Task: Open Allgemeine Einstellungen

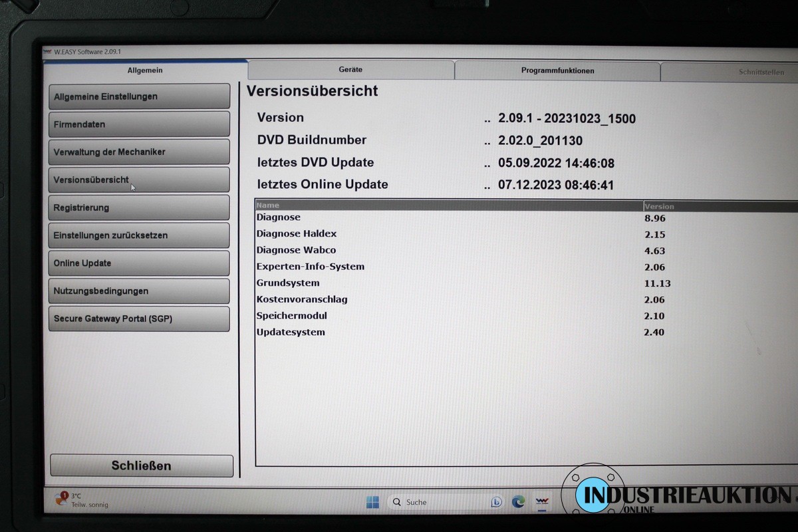Action: click(139, 96)
